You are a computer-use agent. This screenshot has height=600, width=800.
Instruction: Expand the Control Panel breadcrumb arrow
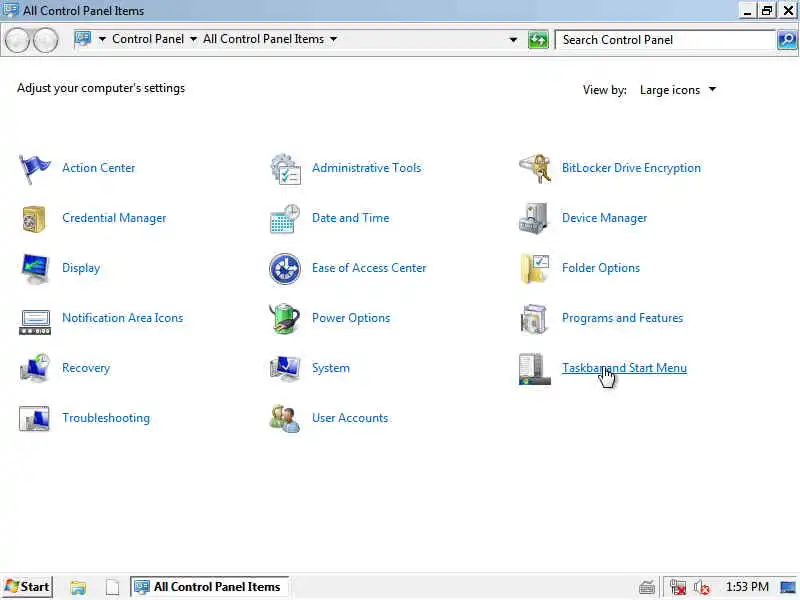pyautogui.click(x=193, y=39)
